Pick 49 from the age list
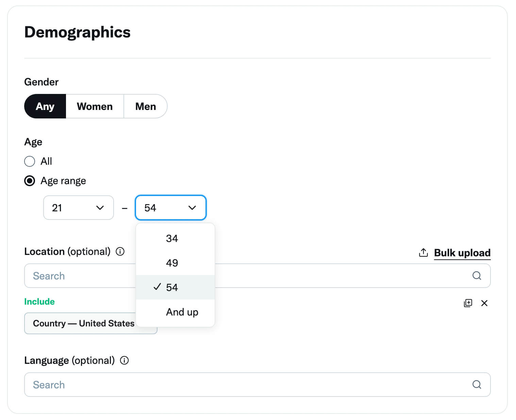Image resolution: width=516 pixels, height=420 pixels. [175, 263]
